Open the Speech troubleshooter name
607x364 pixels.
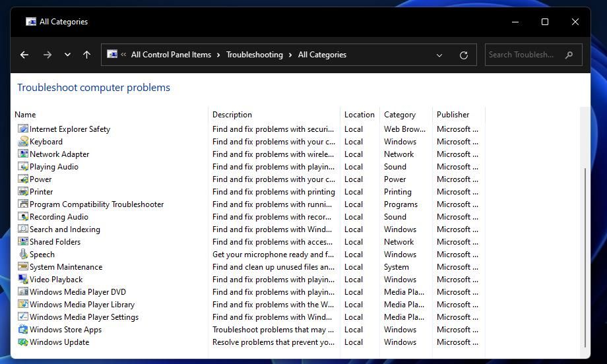pos(42,255)
